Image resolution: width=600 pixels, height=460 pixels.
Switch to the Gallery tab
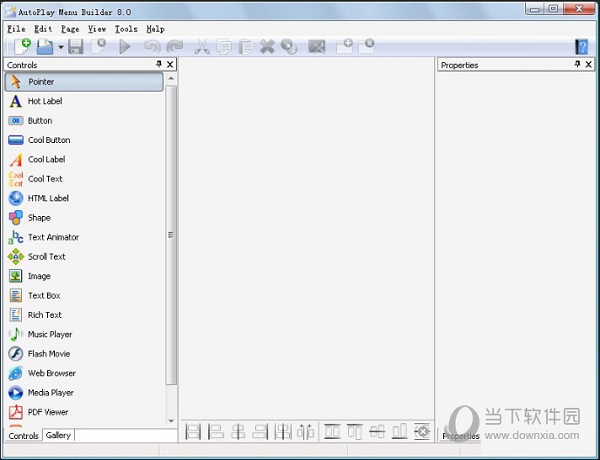click(58, 436)
